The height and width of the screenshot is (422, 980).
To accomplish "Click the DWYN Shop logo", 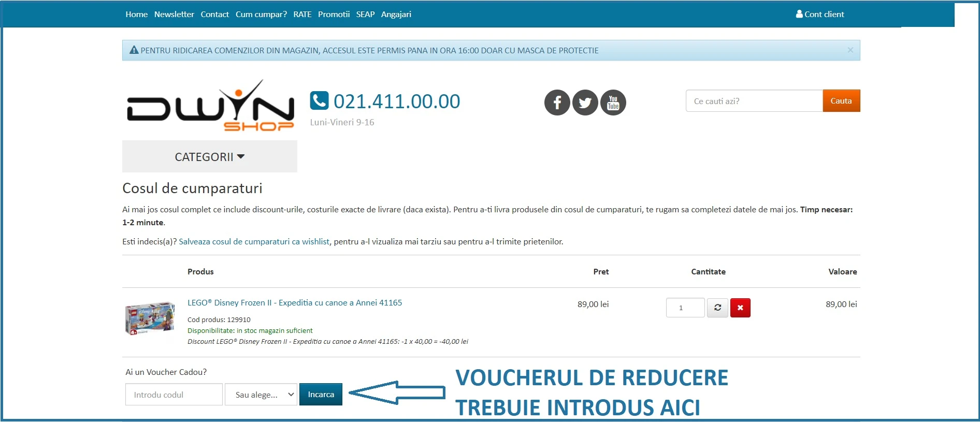I will point(210,106).
